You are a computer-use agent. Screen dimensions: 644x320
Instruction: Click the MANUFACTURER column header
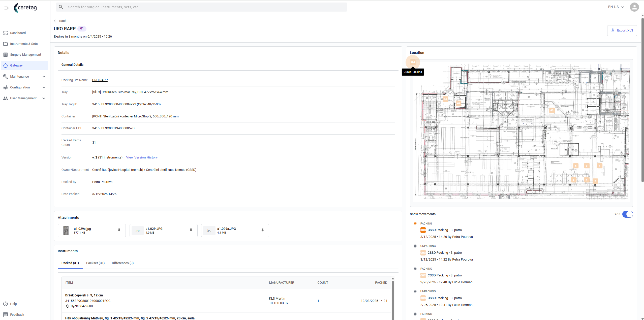(282, 283)
